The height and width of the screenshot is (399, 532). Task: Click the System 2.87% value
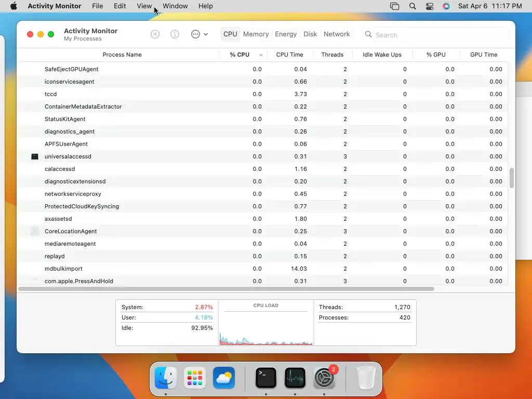click(x=204, y=307)
